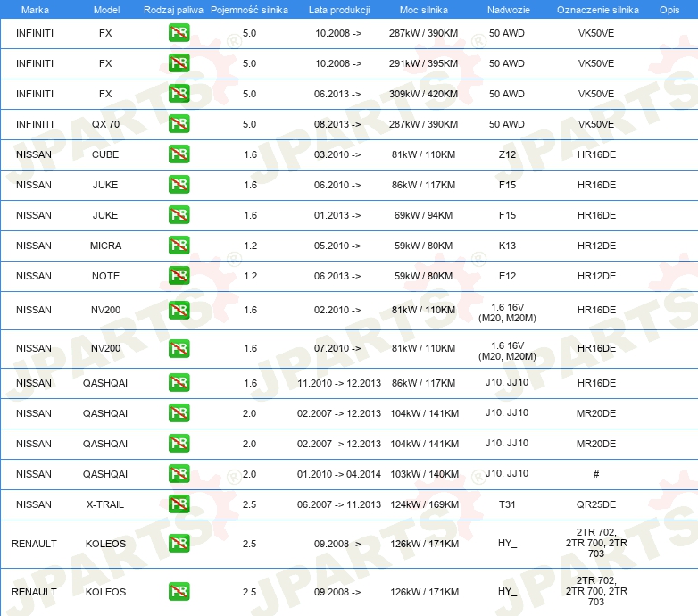Viewport: 698px width, 616px height.
Task: Click the fuel icon in the FX 291kW row
Action: click(x=179, y=63)
